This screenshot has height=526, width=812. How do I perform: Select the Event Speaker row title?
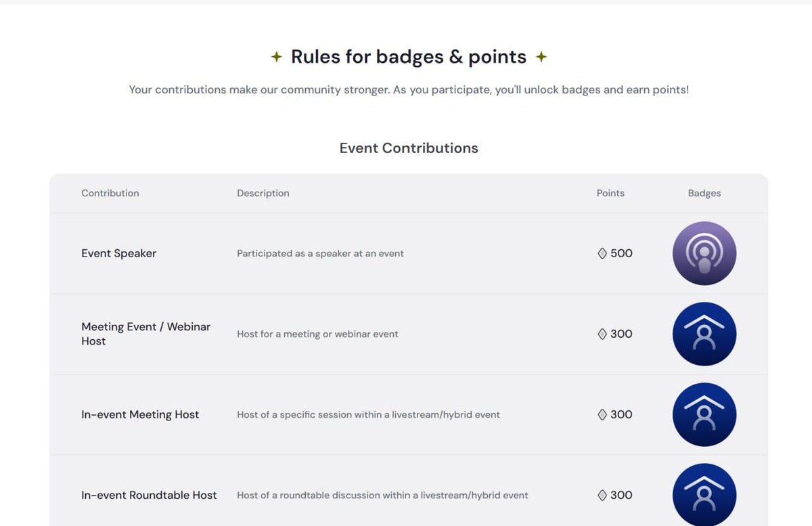[x=119, y=253]
